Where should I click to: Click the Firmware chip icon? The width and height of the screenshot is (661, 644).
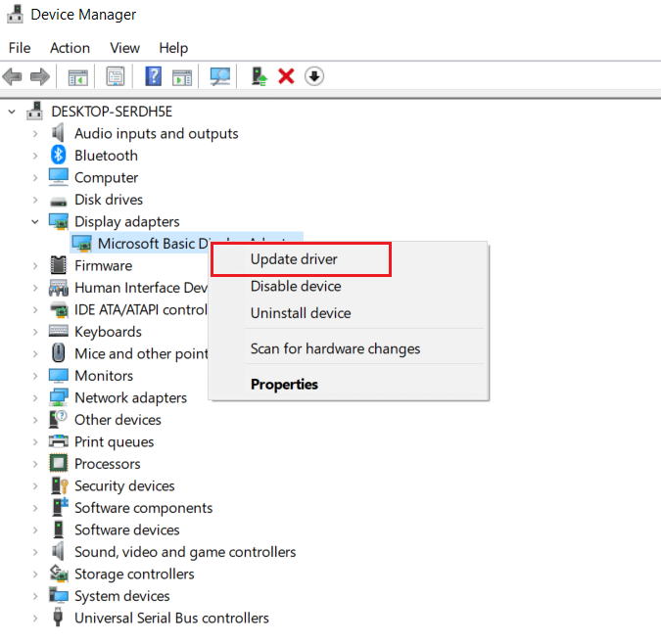pyautogui.click(x=58, y=265)
